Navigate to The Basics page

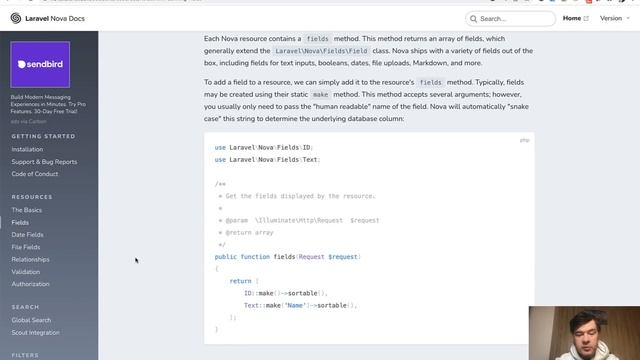point(27,210)
